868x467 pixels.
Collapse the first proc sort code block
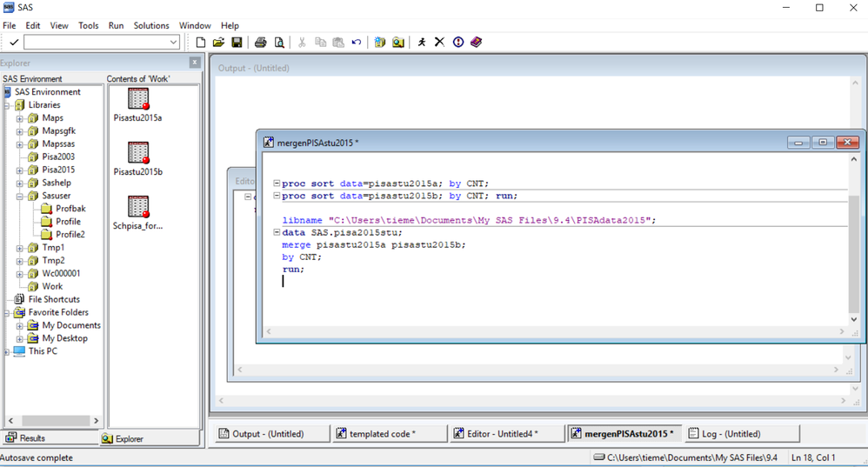click(277, 183)
